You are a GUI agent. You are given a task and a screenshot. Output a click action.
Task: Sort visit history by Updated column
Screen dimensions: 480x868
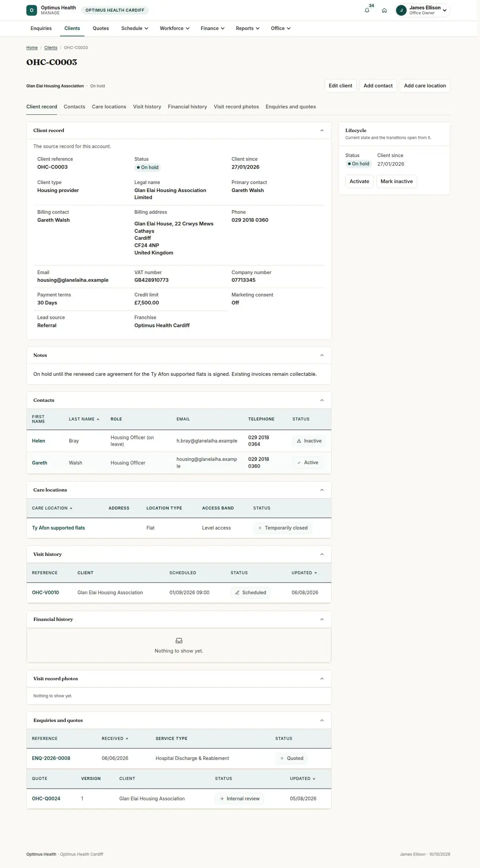pos(304,573)
